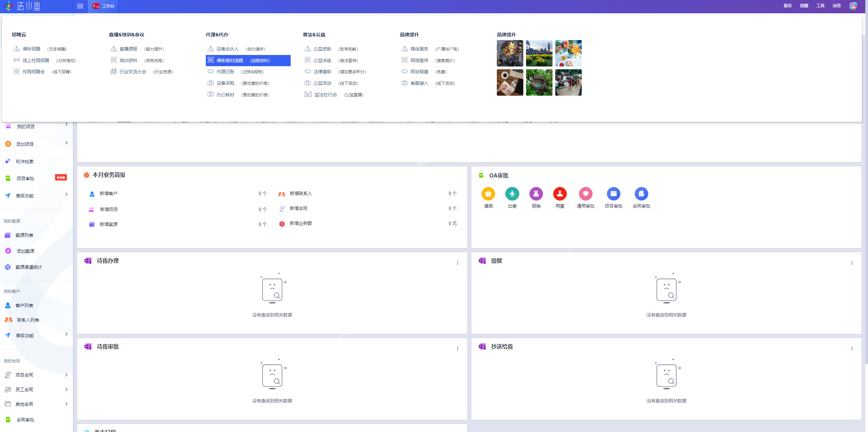Click the London Big Ben thumbnail image
The width and height of the screenshot is (868, 432).
tap(539, 53)
